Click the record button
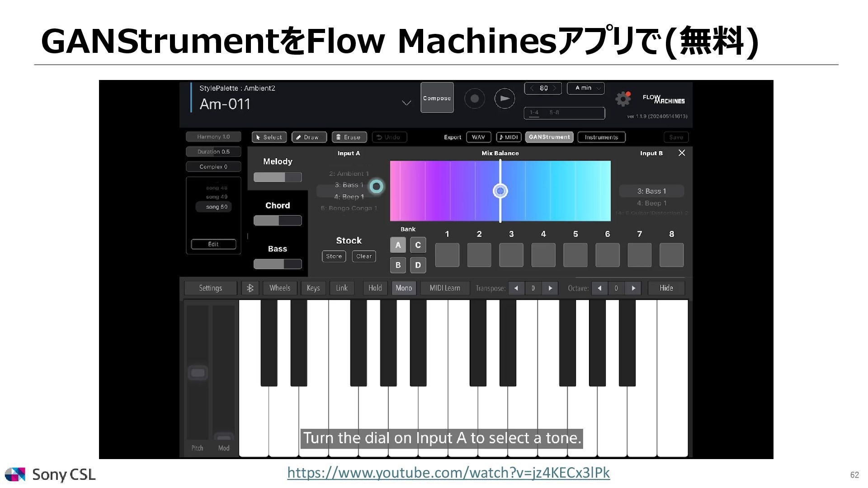The height and width of the screenshot is (488, 868). coord(474,99)
